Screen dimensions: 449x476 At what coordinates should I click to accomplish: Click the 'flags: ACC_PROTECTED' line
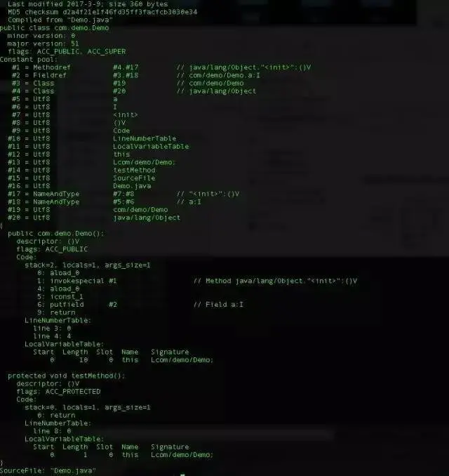58,392
